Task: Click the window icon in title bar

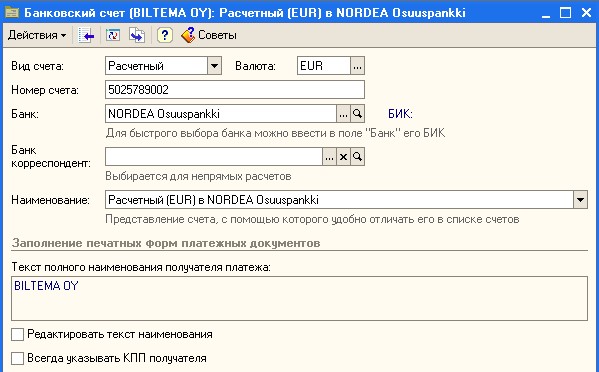Action: click(12, 13)
